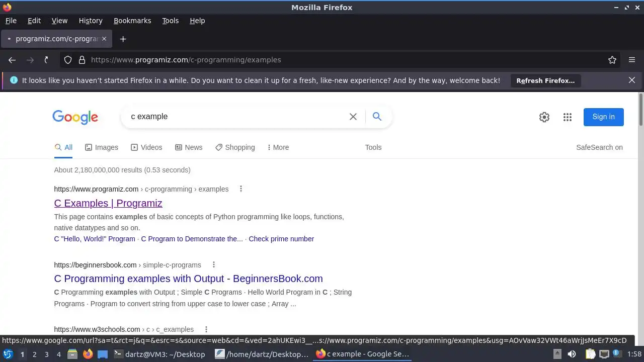Click the Refresh Firefox… button
The height and width of the screenshot is (362, 644).
pos(545,80)
